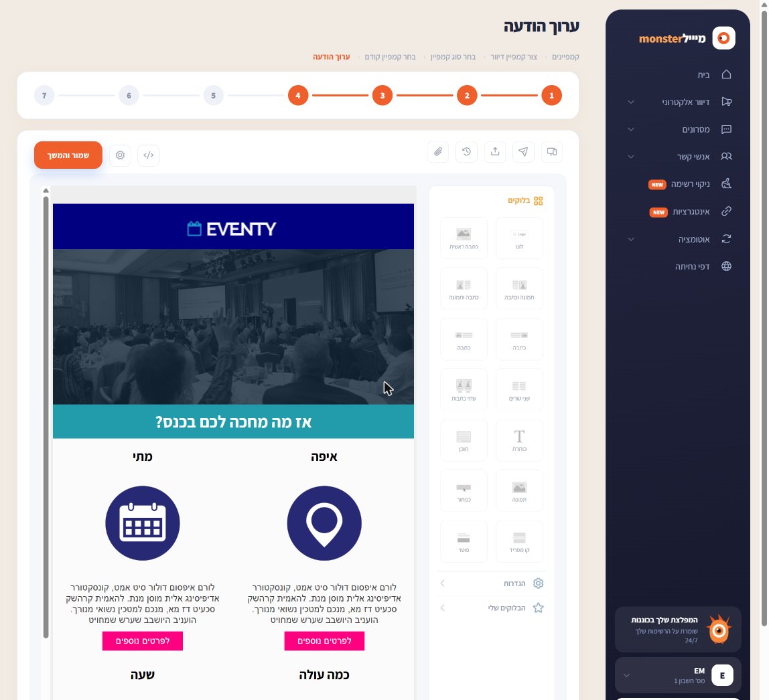Click the שמור והמשך button
This screenshot has height=700, width=769.
click(x=68, y=155)
